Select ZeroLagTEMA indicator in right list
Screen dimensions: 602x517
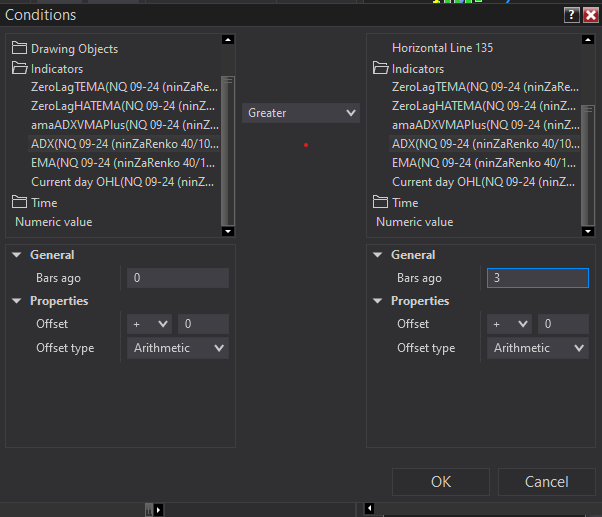click(485, 87)
